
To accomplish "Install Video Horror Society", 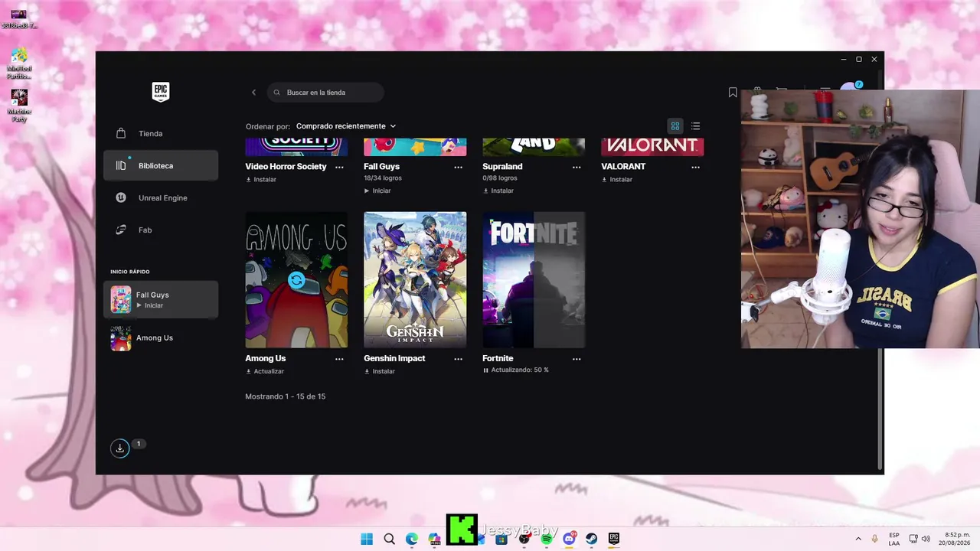I will coord(261,180).
